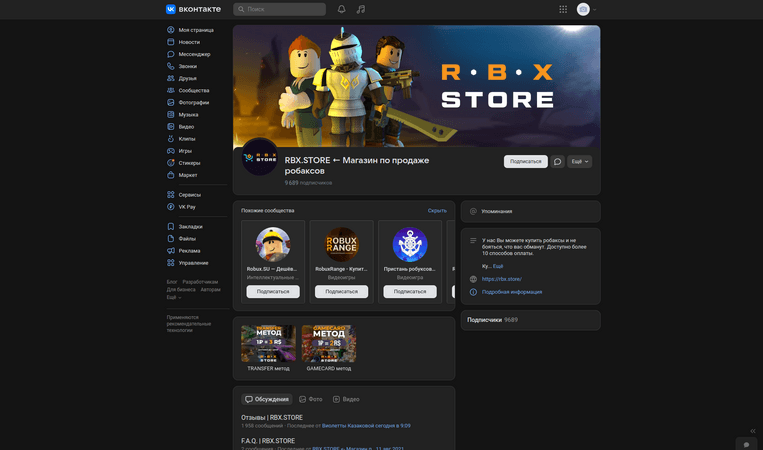The image size is (763, 450).
Task: Open GAMECARD метод product thumbnail
Action: pos(329,343)
